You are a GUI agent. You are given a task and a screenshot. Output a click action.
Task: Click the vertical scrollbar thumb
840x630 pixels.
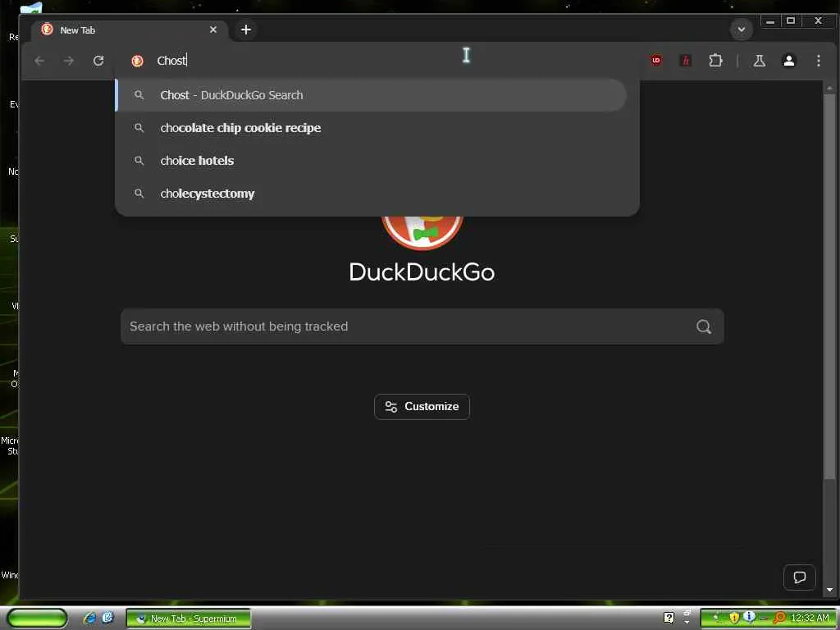[x=830, y=286]
